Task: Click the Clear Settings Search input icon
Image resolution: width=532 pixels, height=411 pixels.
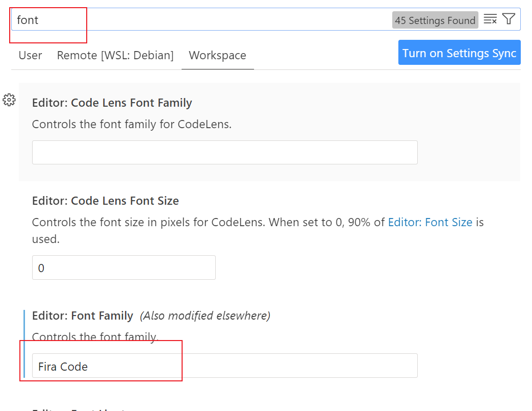Action: click(490, 19)
